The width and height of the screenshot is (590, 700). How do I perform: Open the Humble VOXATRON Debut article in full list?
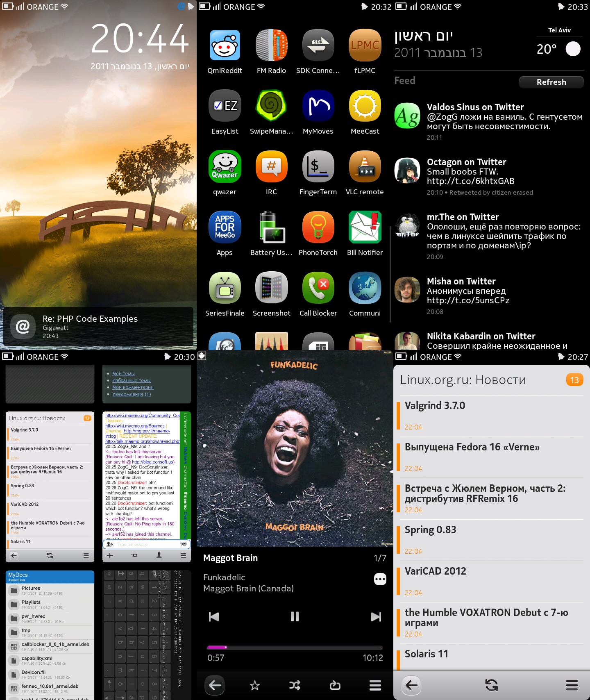pos(491,623)
